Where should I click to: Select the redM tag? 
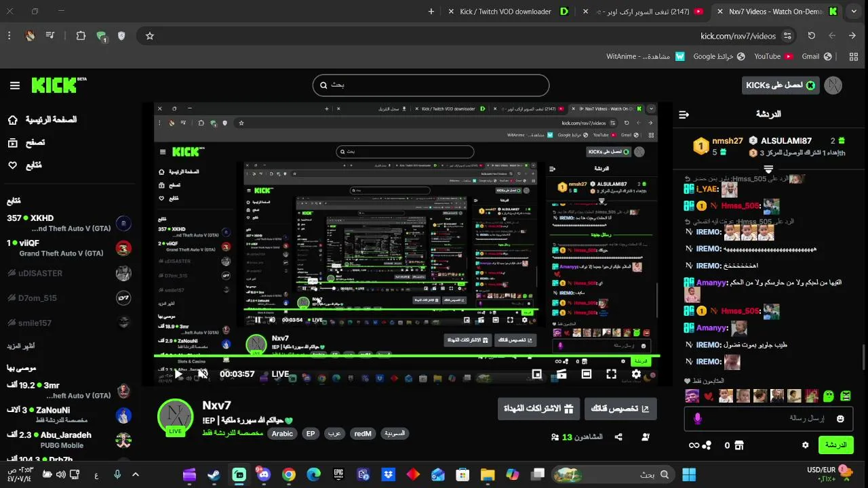point(363,434)
